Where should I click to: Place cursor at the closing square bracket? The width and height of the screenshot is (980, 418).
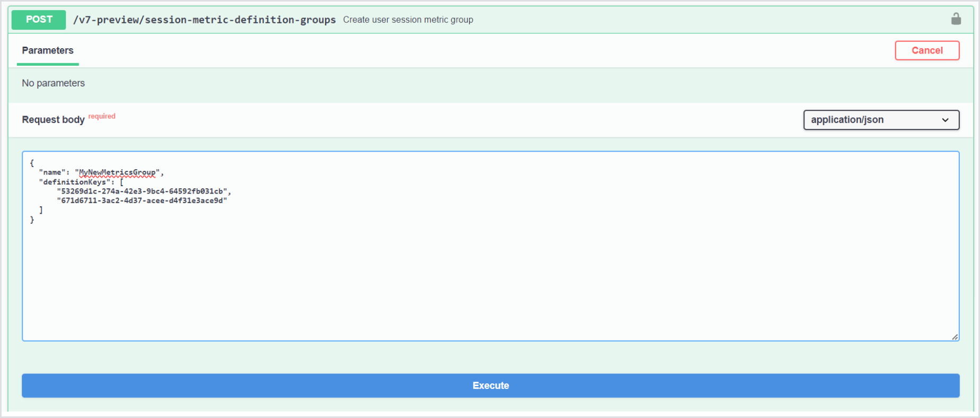click(41, 210)
